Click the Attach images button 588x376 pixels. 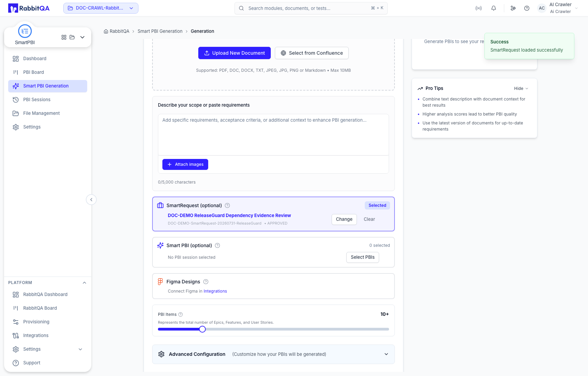(x=185, y=164)
